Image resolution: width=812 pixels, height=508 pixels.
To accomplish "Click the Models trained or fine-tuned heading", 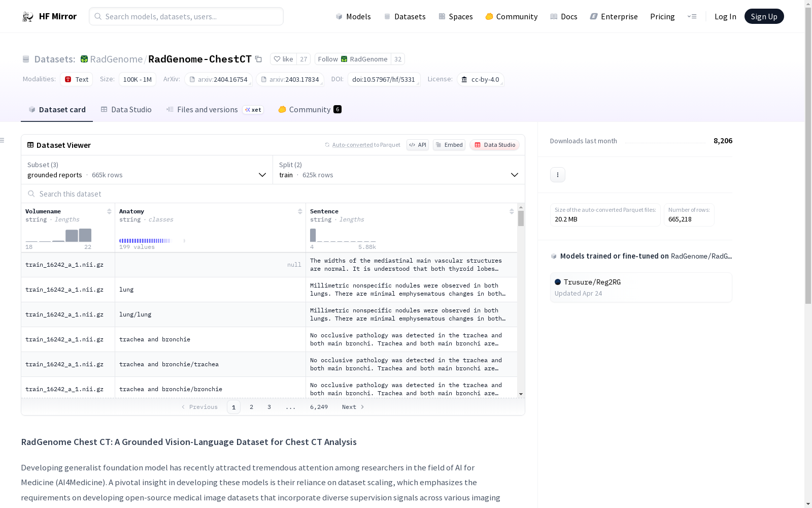I will point(641,256).
